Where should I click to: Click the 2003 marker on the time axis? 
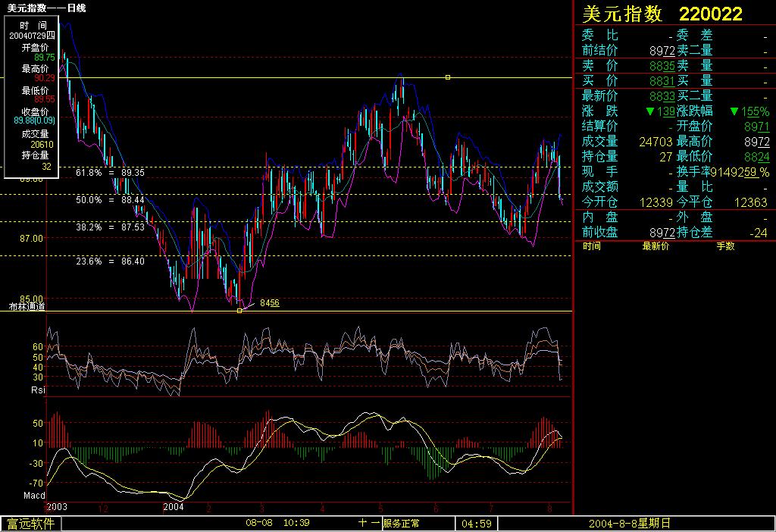click(x=57, y=506)
